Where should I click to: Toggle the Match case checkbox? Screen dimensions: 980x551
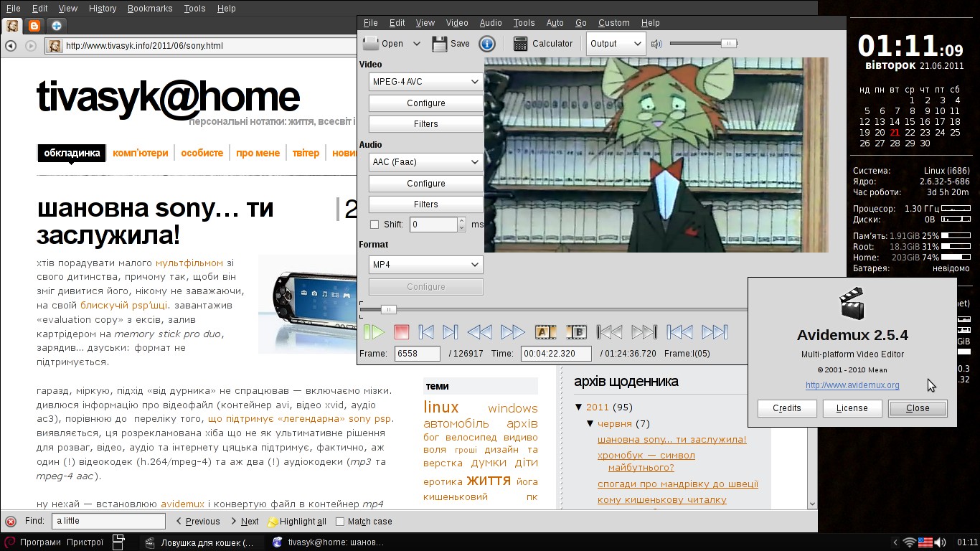coord(340,522)
